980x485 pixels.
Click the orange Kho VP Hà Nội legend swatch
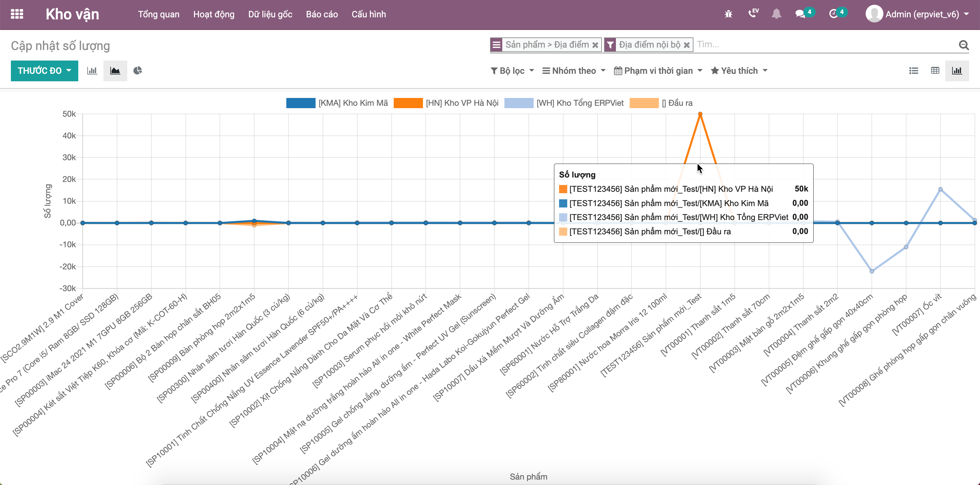(408, 103)
